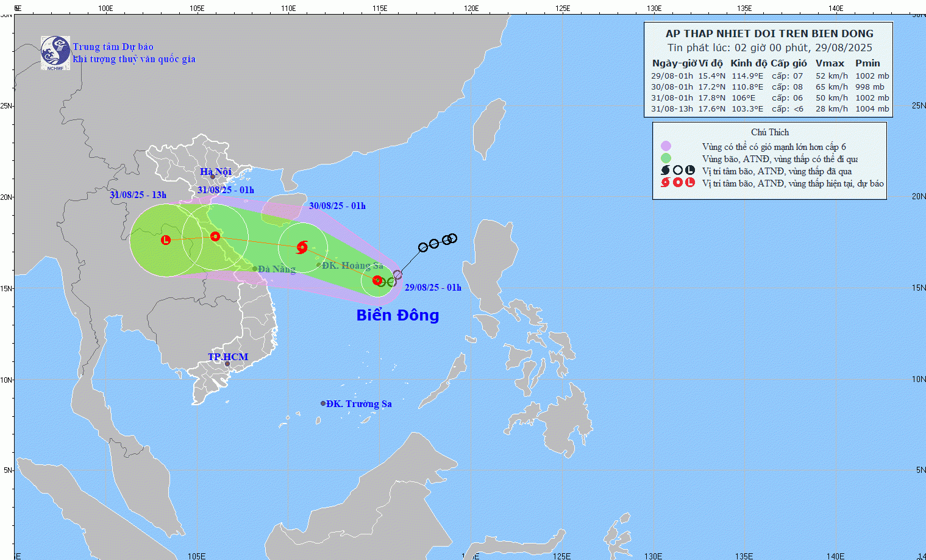
Task: Click the '31/08-13h' table cell
Action: 672,109
